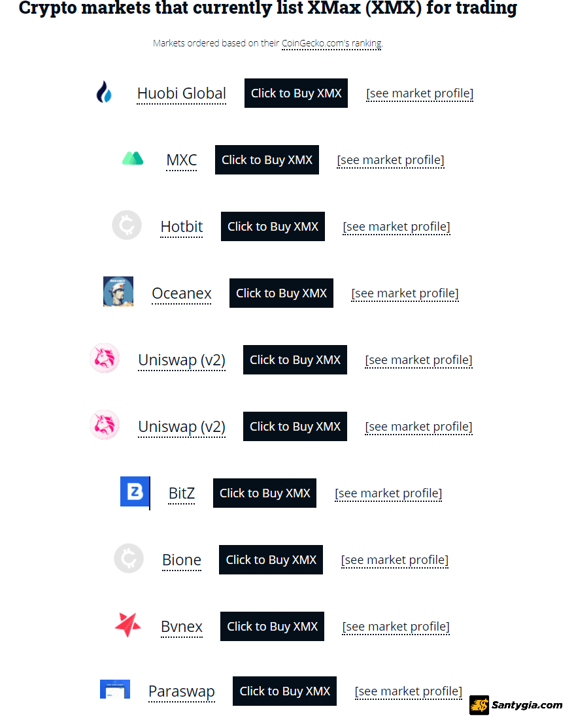View the Oceanex market profile
This screenshot has height=728, width=574.
coord(405,293)
